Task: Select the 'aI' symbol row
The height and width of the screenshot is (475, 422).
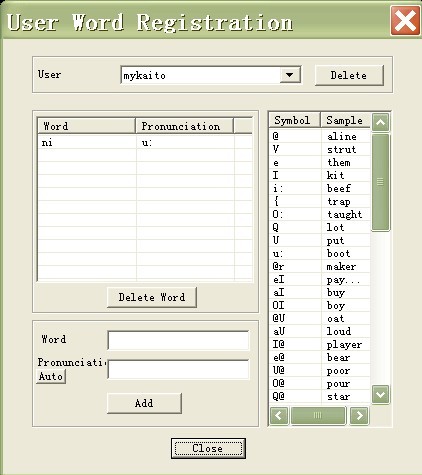Action: click(320, 292)
